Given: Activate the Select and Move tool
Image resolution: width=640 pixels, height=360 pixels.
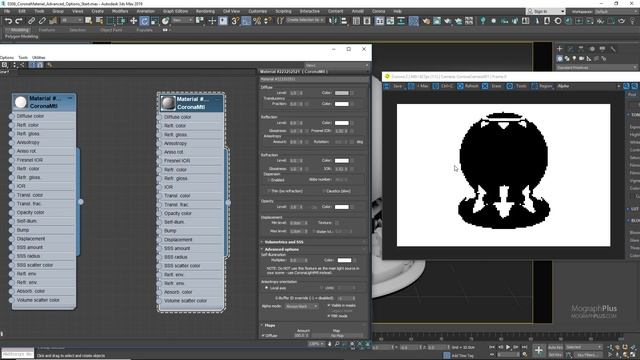Looking at the screenshot, I should pyautogui.click(x=133, y=21).
